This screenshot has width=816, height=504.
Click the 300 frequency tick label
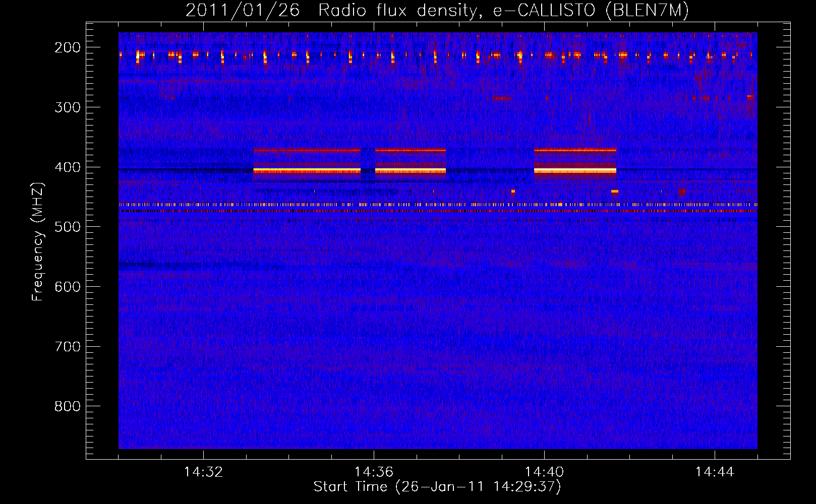tap(67, 107)
